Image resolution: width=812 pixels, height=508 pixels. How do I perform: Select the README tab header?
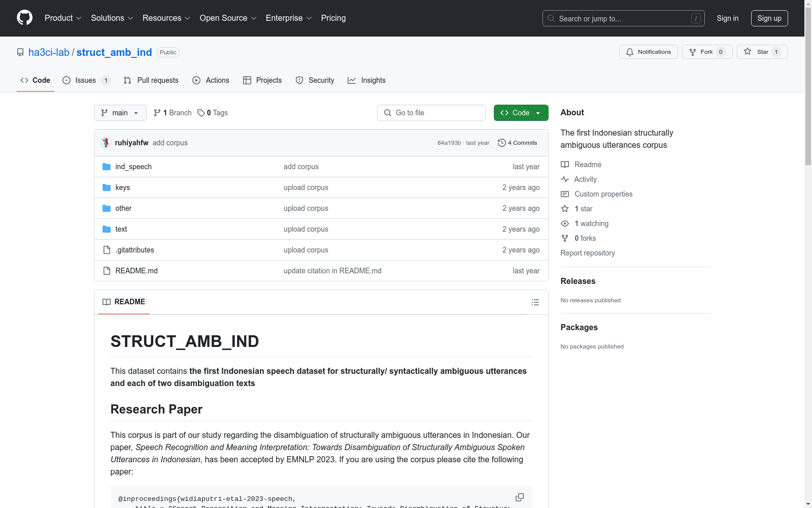(x=124, y=302)
